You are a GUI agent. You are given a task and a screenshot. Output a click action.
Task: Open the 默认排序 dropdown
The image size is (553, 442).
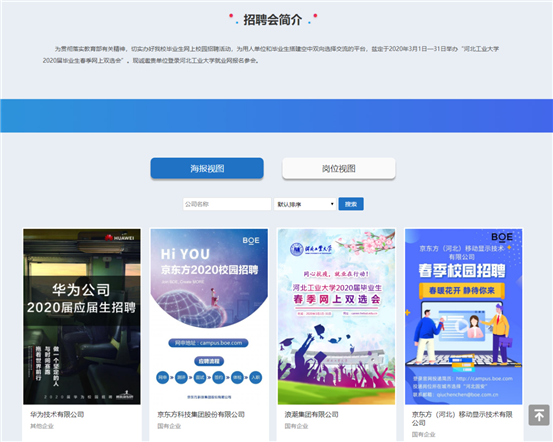tap(305, 204)
